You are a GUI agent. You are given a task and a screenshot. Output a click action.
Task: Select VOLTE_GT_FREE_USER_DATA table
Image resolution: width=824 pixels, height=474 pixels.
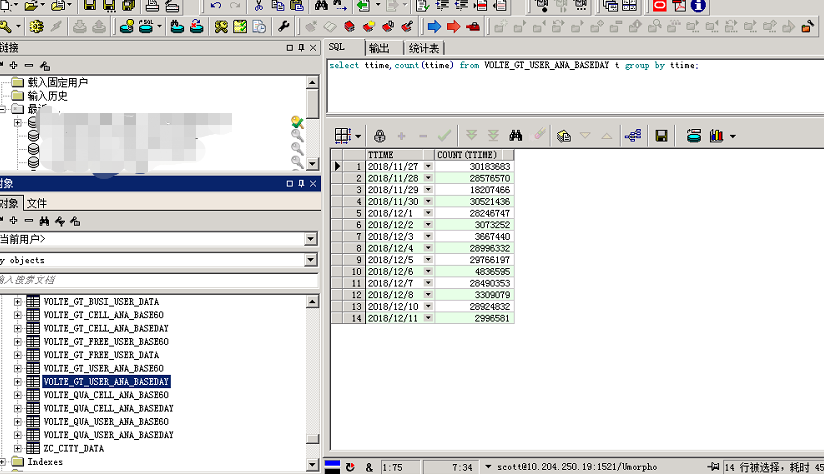pyautogui.click(x=101, y=355)
